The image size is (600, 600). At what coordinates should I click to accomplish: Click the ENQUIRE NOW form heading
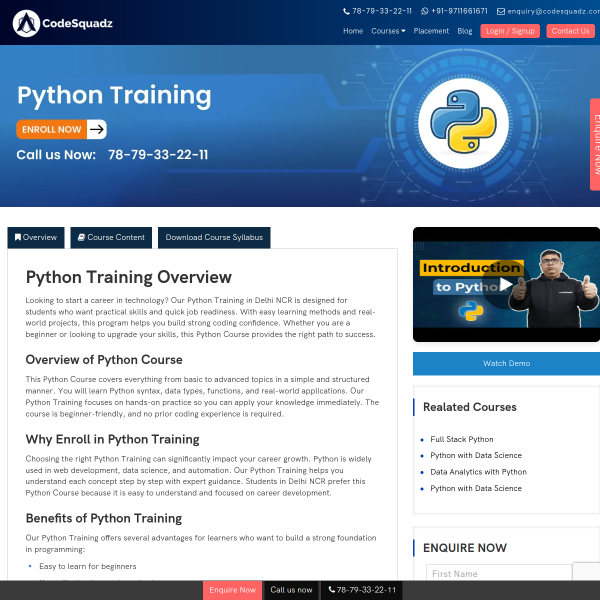tap(465, 548)
